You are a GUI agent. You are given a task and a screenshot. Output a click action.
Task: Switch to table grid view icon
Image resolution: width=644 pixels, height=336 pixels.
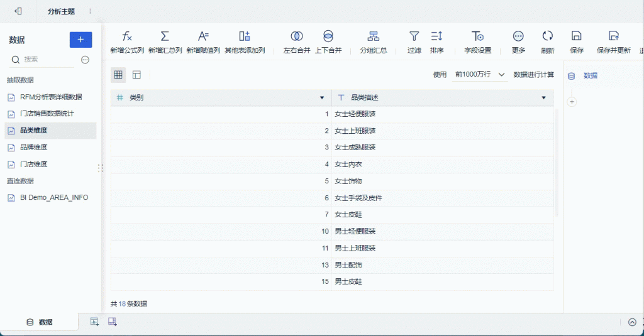pyautogui.click(x=118, y=75)
